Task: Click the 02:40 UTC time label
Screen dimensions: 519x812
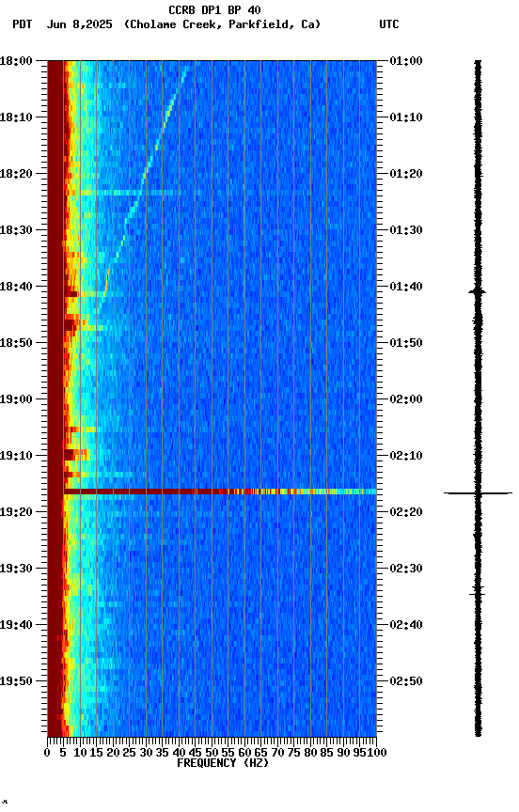Action: (x=406, y=625)
